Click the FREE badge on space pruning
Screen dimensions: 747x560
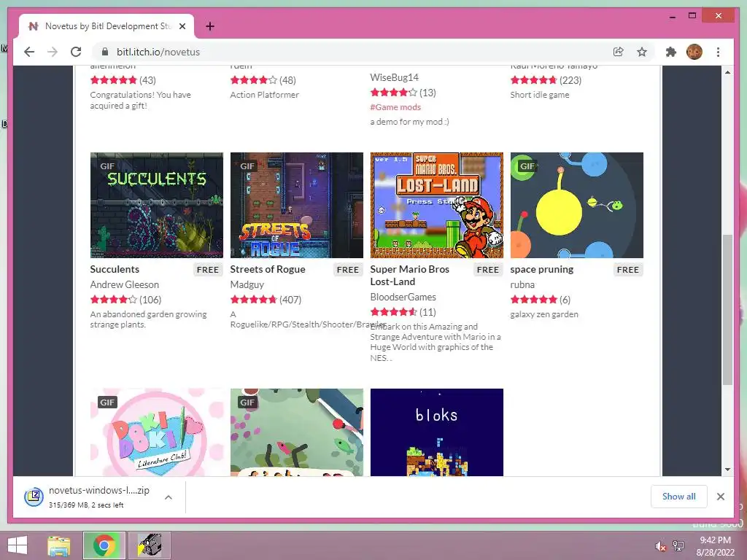[628, 270]
